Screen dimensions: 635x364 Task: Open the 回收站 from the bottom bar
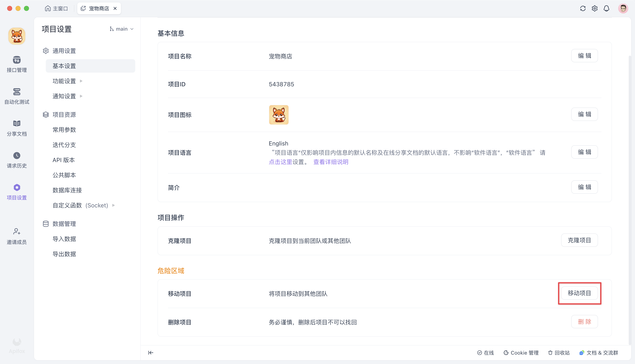click(559, 353)
